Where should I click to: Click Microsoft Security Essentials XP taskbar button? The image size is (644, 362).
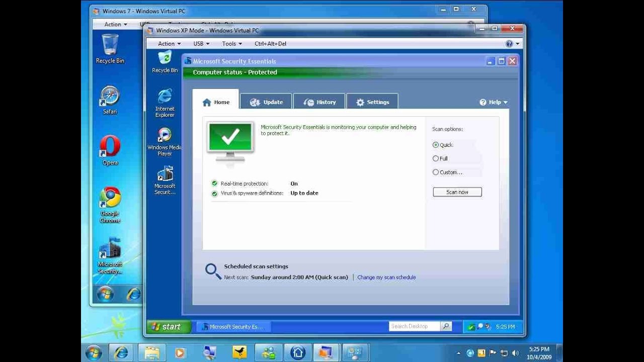point(233,327)
